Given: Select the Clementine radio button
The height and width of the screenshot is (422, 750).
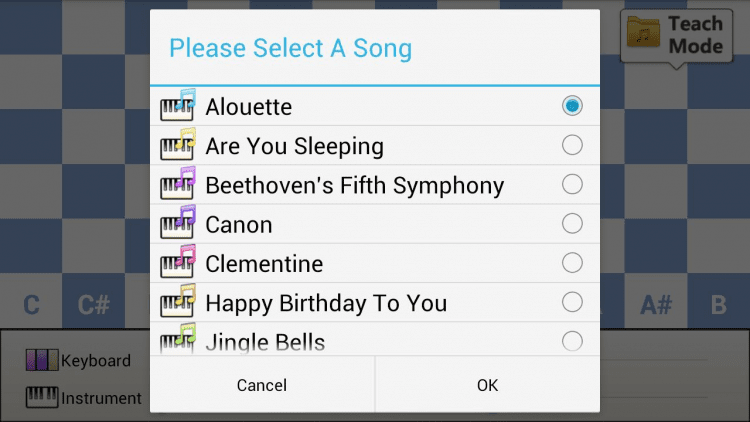Looking at the screenshot, I should tap(572, 263).
